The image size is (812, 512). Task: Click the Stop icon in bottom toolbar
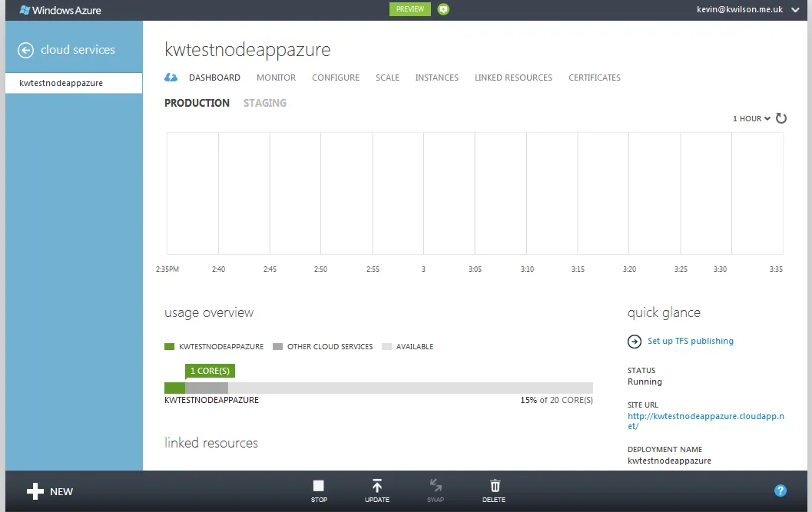(x=319, y=485)
